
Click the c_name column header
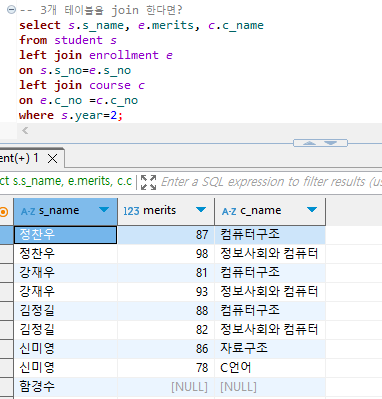tap(270, 211)
